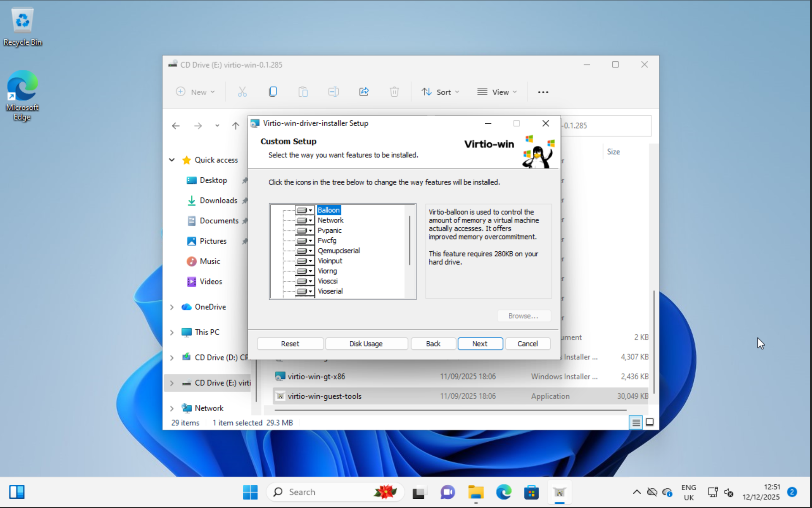This screenshot has width=812, height=508.
Task: Select the Vioserial feature label
Action: tap(330, 291)
